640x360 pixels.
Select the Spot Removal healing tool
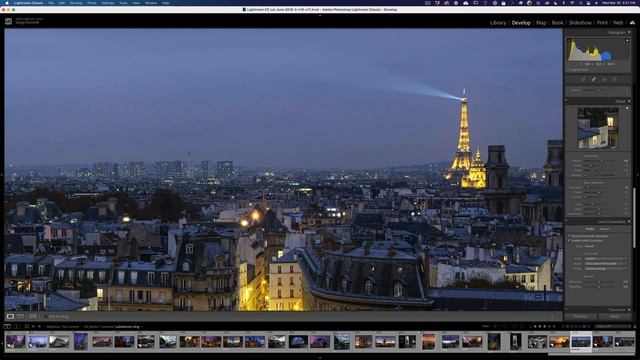point(594,79)
